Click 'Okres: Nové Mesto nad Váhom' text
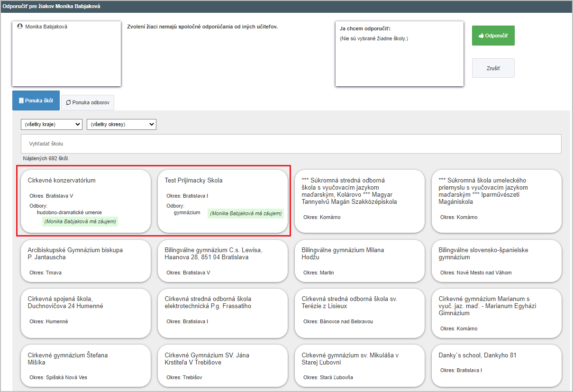 pos(476,273)
